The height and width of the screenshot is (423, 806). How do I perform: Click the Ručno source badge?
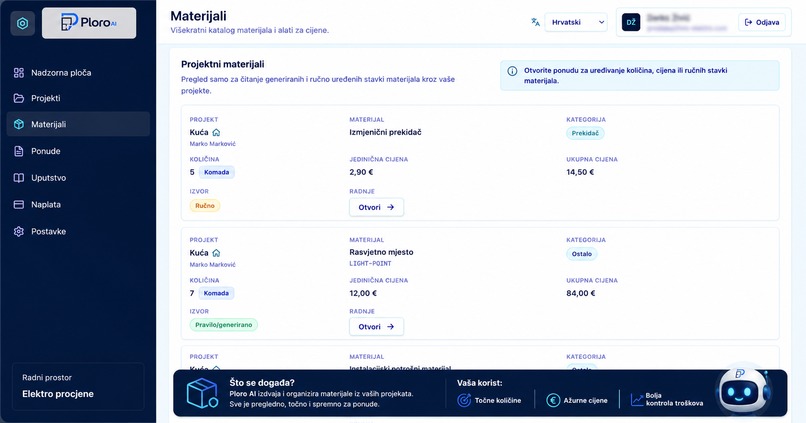pyautogui.click(x=205, y=206)
